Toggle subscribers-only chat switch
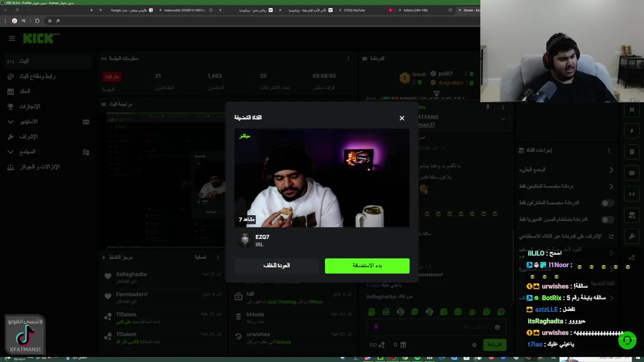This screenshot has width=644, height=362. (x=607, y=203)
